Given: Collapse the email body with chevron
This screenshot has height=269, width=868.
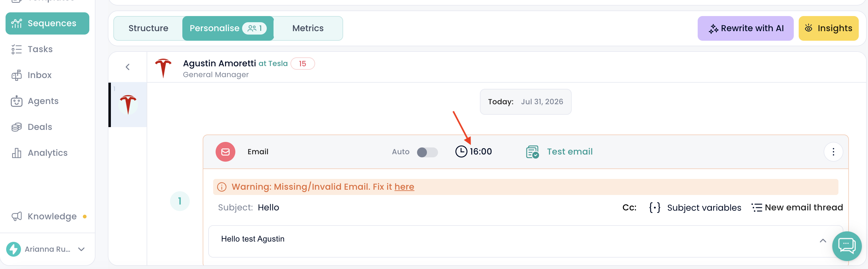Looking at the screenshot, I should [822, 241].
